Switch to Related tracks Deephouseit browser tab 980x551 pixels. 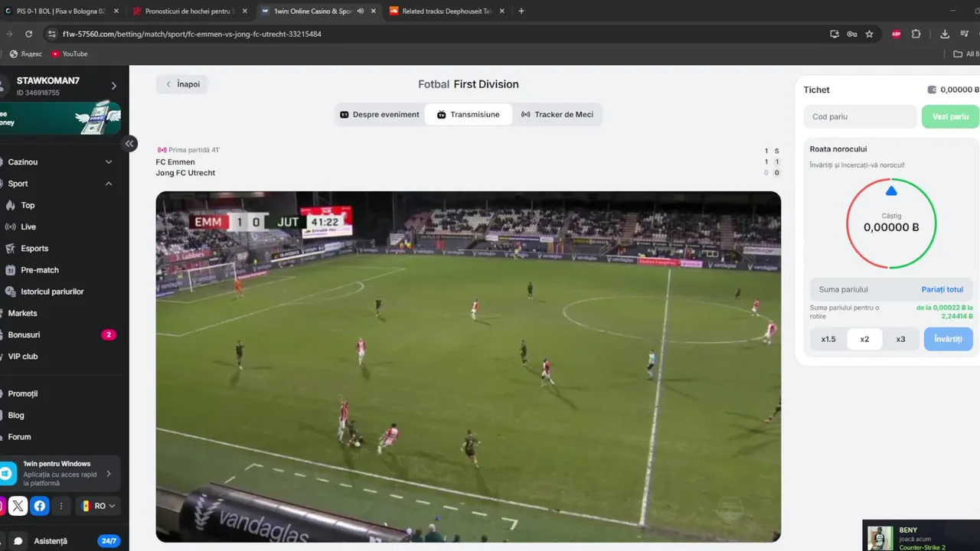coord(445,11)
